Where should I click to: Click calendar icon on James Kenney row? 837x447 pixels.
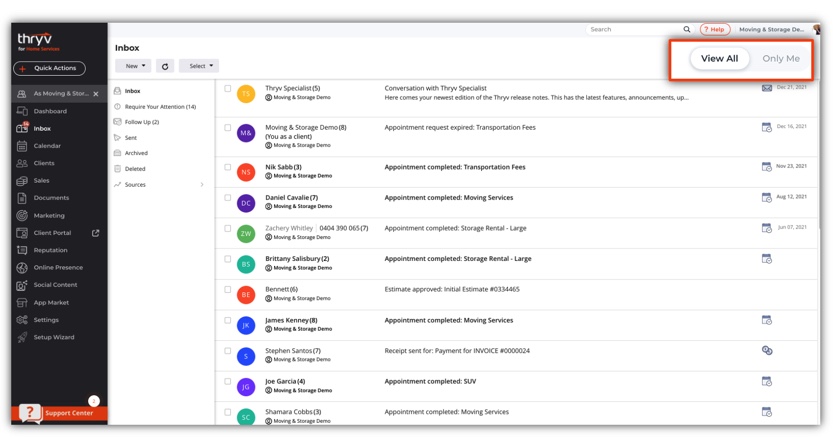(767, 320)
